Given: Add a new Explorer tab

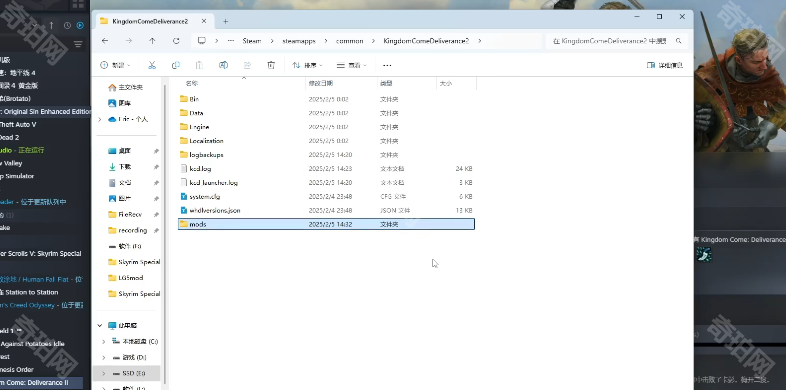Looking at the screenshot, I should click(x=226, y=21).
